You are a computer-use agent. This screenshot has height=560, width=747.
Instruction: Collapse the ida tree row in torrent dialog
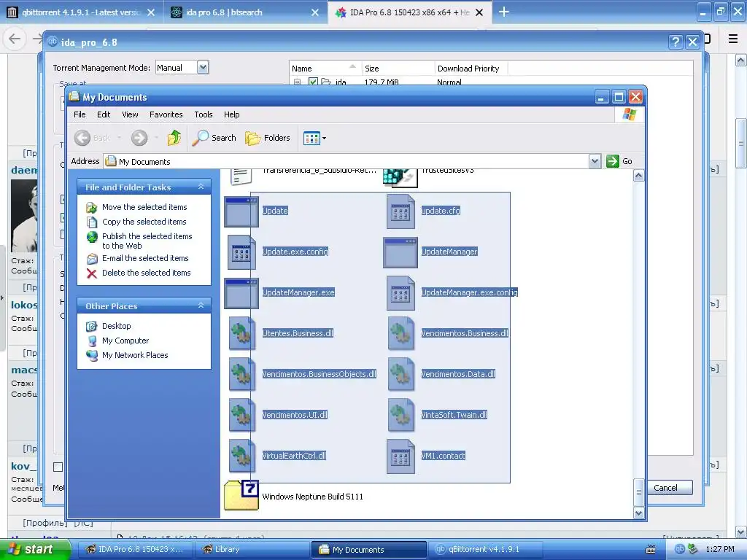(x=298, y=82)
